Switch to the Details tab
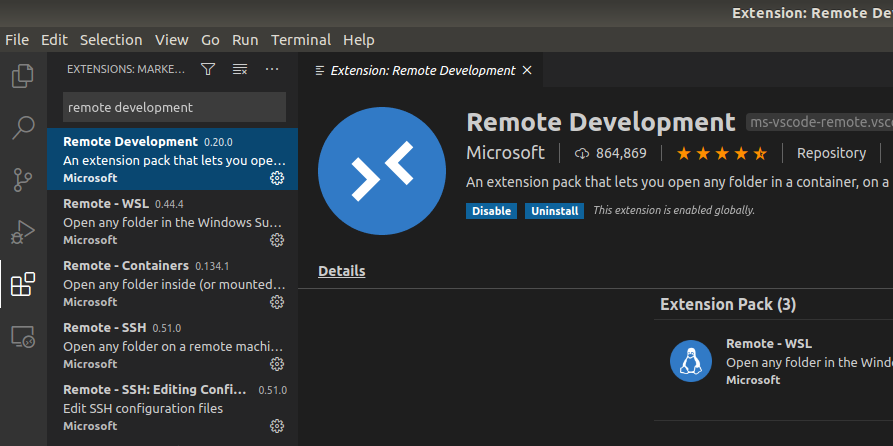 tap(342, 271)
